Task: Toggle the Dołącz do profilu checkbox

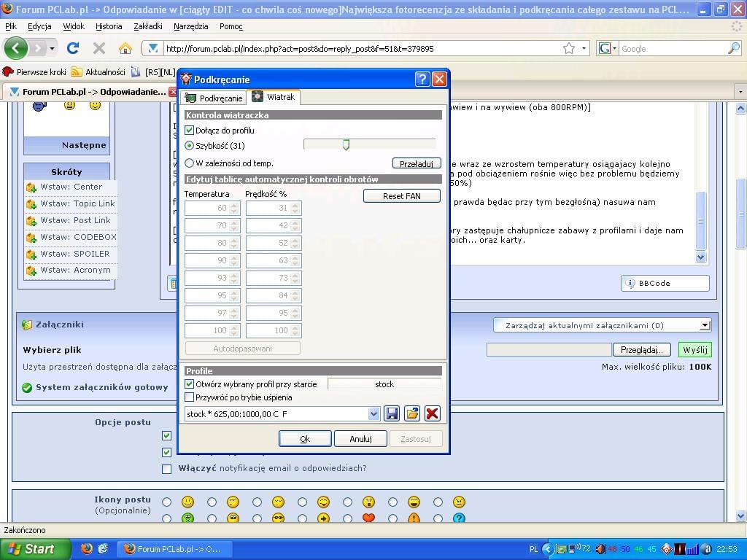Action: coord(190,131)
